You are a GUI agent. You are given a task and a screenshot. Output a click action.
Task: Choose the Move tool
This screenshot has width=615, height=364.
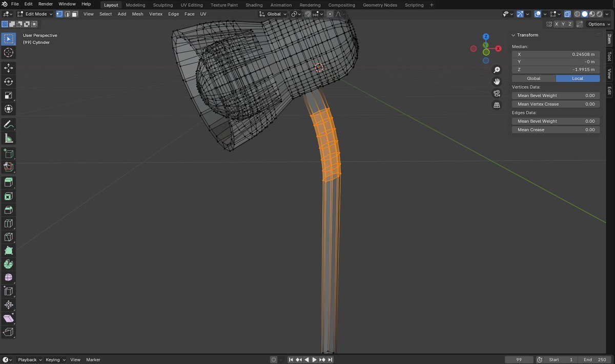[8, 68]
